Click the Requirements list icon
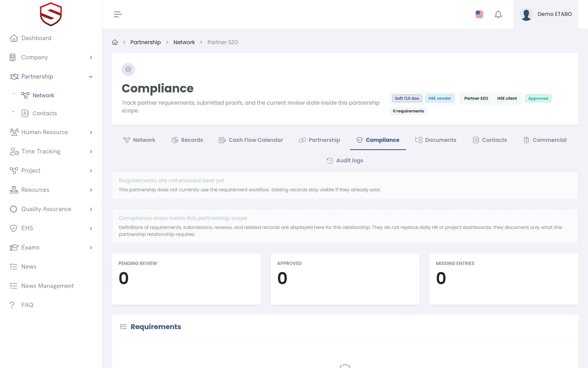588x368 pixels. [x=123, y=327]
